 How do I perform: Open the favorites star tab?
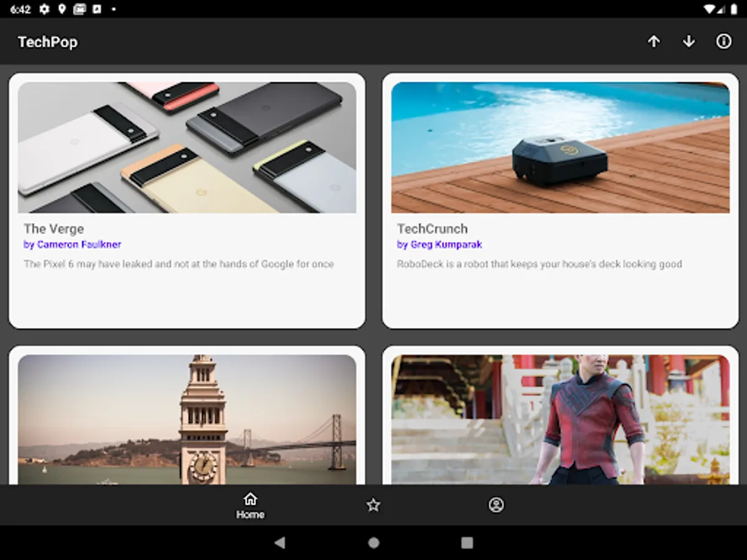373,505
